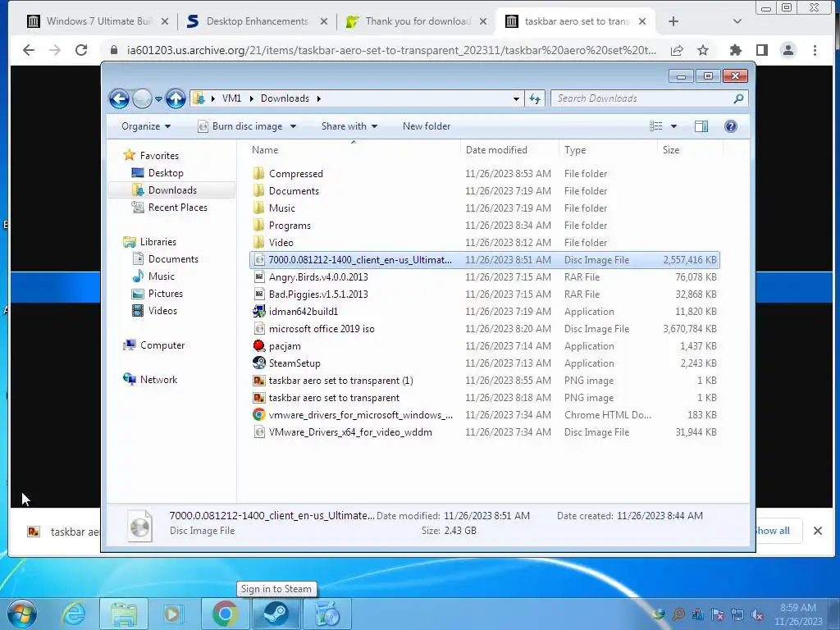Viewport: 840px width, 630px height.
Task: Open Explorer Help with the question mark icon
Action: [731, 126]
